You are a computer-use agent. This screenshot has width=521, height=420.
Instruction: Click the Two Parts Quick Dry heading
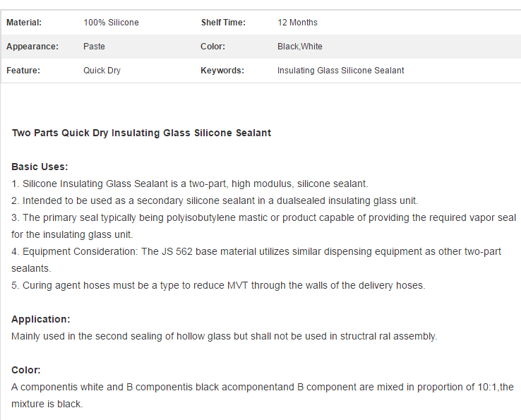(142, 133)
